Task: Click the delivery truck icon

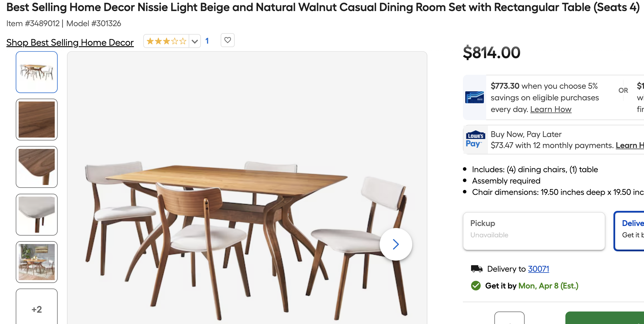Action: pos(477,269)
